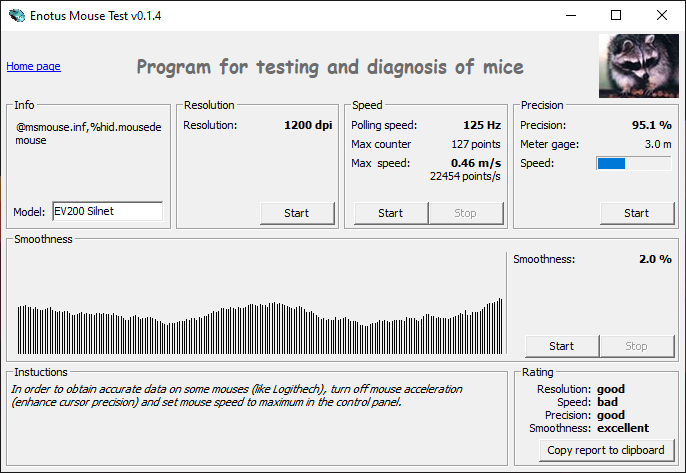686x473 pixels.
Task: Maximize the Enotus Mouse Test window
Action: pyautogui.click(x=616, y=15)
